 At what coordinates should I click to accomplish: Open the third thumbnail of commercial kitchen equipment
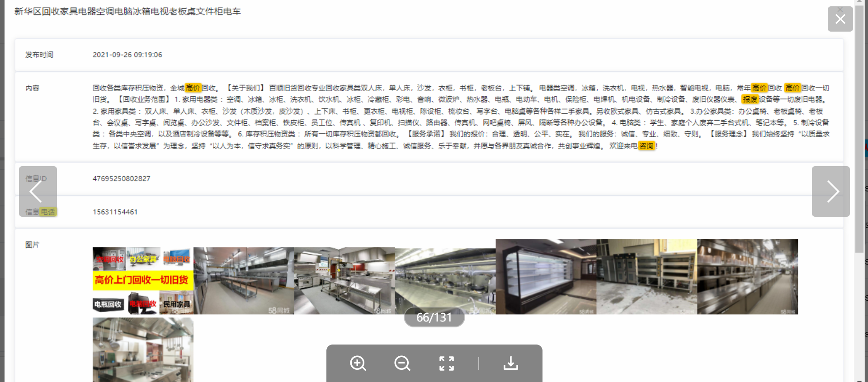click(344, 280)
